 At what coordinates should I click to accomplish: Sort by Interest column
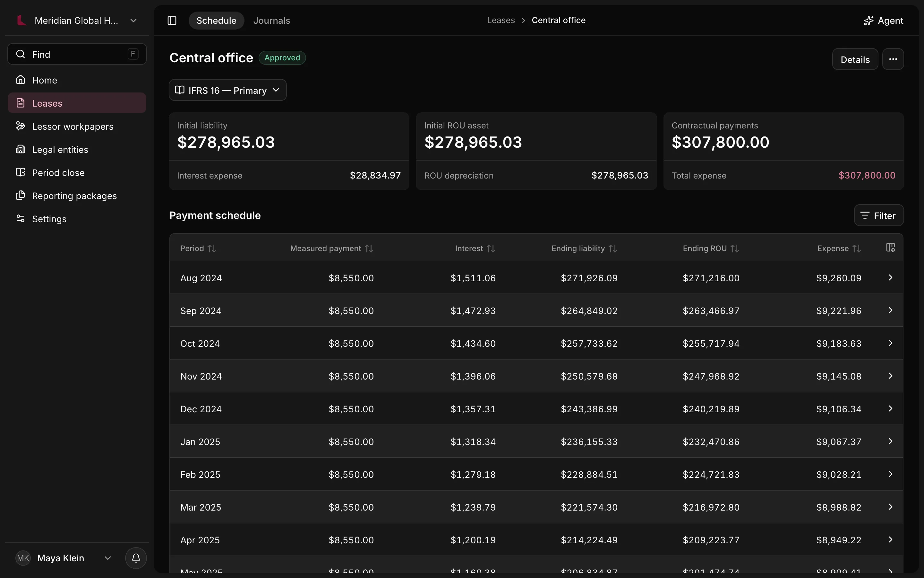tap(475, 249)
